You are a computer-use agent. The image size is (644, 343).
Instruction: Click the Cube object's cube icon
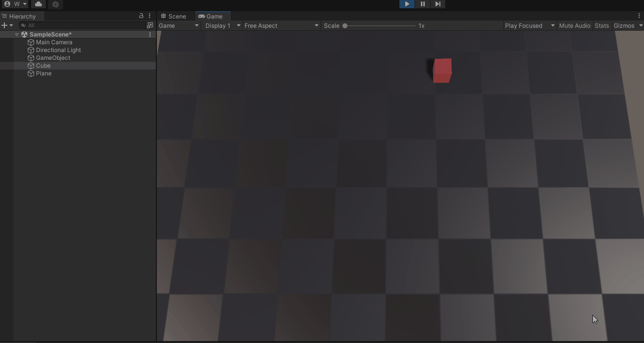[31, 66]
